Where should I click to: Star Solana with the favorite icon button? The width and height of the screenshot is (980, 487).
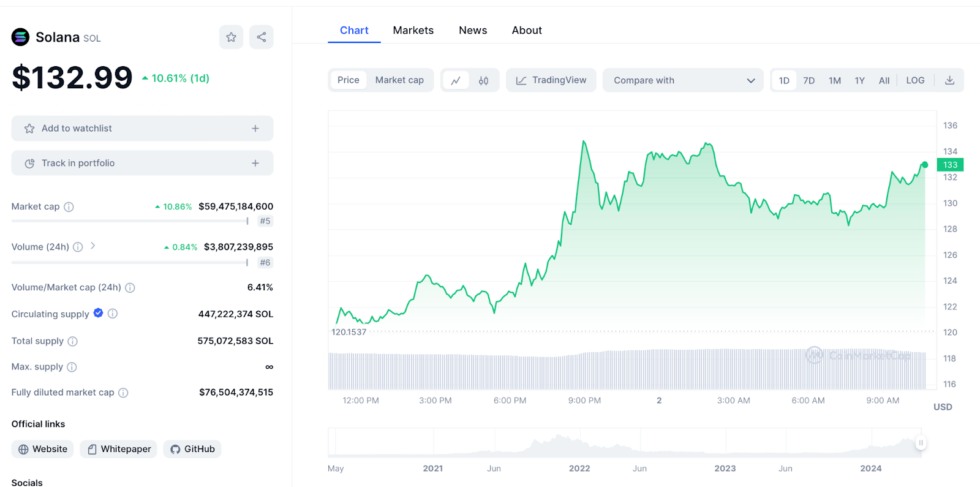(x=231, y=37)
